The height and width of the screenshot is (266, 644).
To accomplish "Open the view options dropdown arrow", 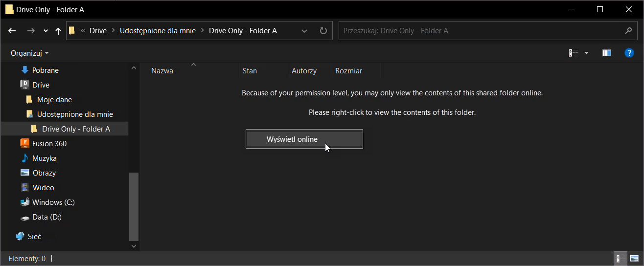I will [586, 53].
